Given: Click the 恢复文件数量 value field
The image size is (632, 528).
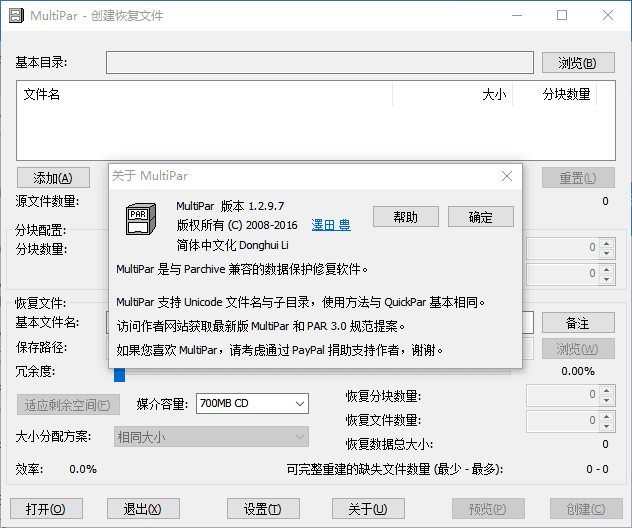Looking at the screenshot, I should pos(563,421).
